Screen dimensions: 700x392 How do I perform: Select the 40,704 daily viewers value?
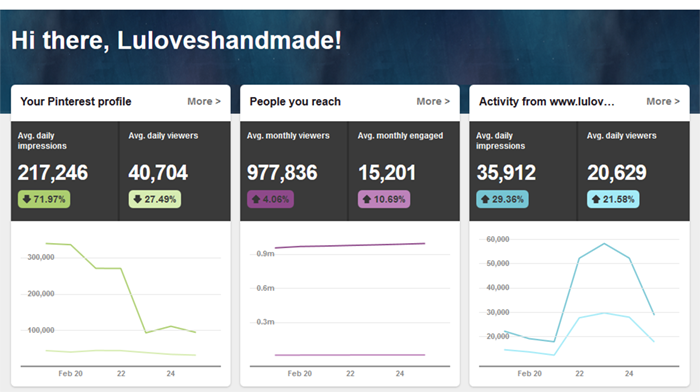coord(158,173)
